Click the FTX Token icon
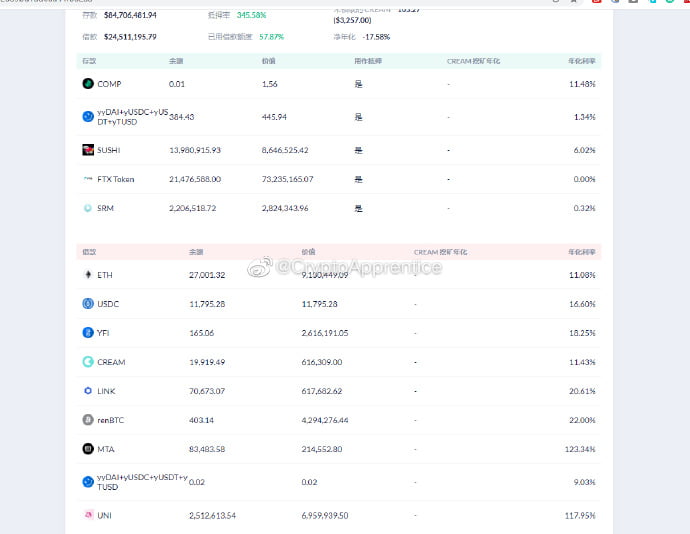Image resolution: width=690 pixels, height=534 pixels. [88, 179]
